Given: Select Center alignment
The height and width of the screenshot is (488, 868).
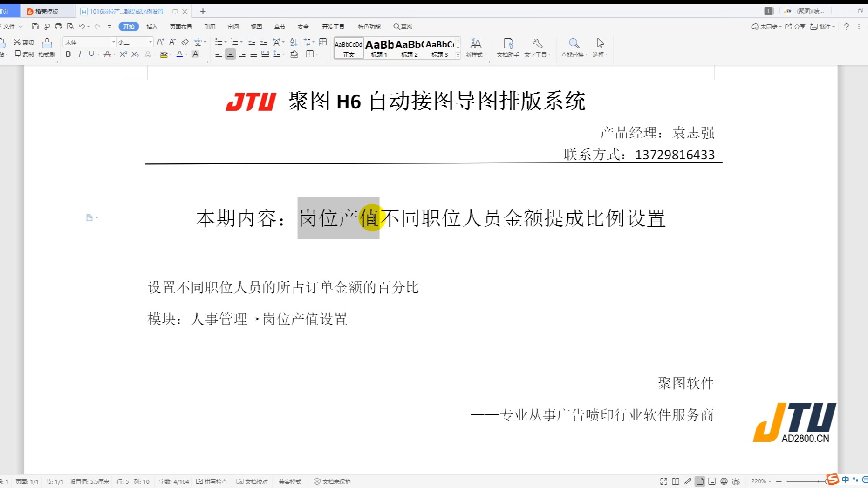Looking at the screenshot, I should tap(230, 54).
